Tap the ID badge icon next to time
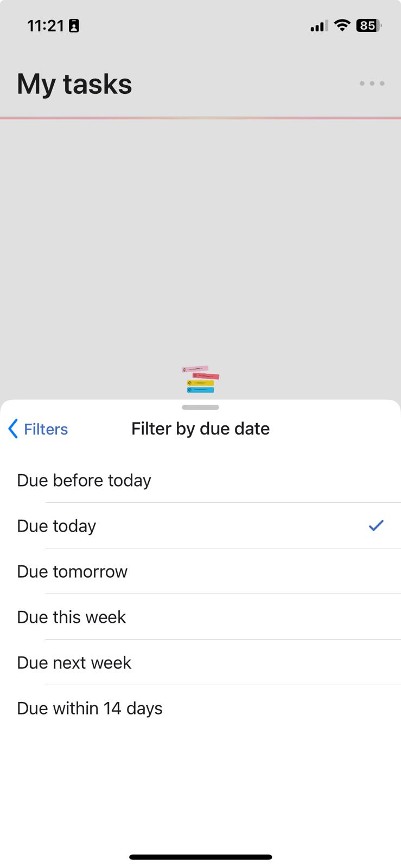The height and width of the screenshot is (868, 401). 74,26
